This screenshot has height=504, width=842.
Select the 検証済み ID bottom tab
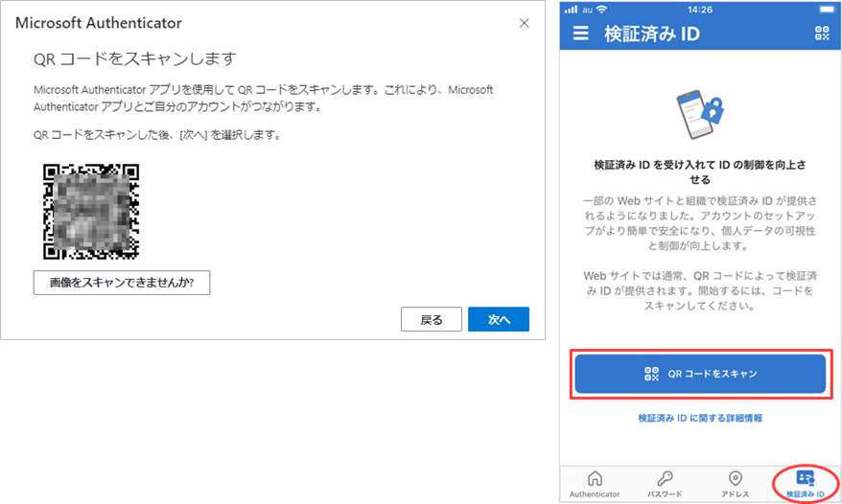[x=805, y=484]
